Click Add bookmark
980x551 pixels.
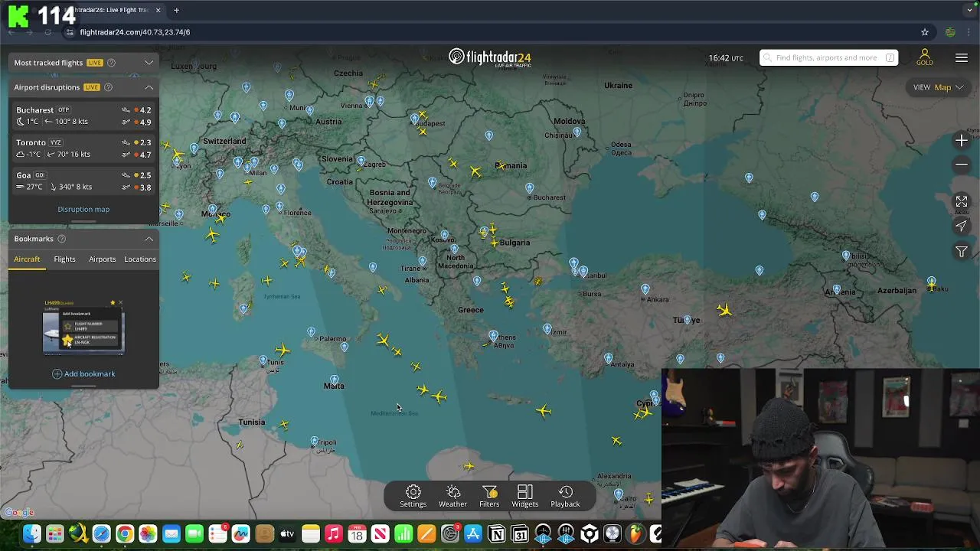coord(83,373)
